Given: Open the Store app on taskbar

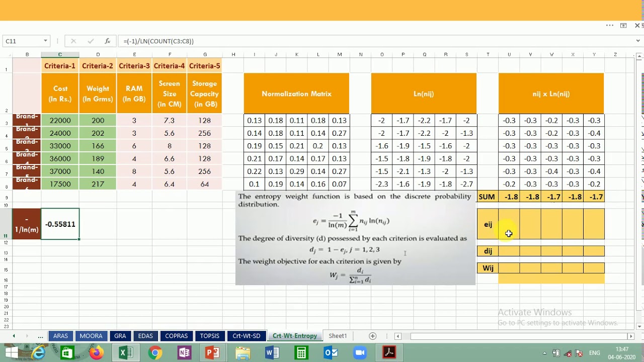Looking at the screenshot, I should (66, 353).
